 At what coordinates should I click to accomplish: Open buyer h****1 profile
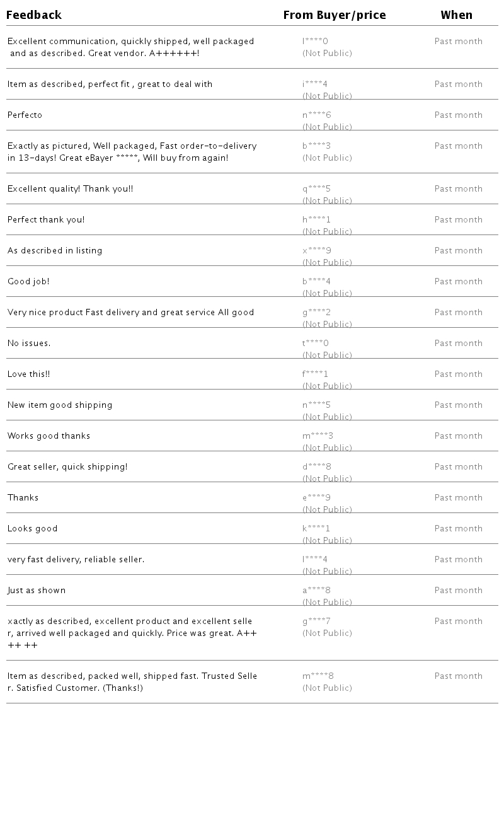(x=317, y=220)
